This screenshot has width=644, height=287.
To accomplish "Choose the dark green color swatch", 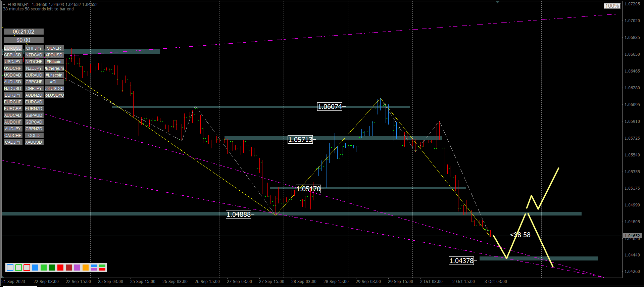I will (x=52, y=268).
